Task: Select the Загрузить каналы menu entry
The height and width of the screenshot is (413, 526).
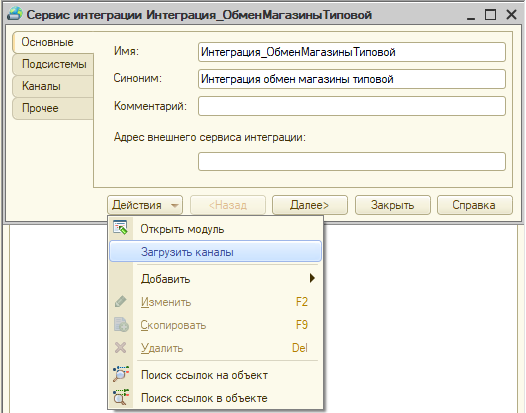Action: 215,251
